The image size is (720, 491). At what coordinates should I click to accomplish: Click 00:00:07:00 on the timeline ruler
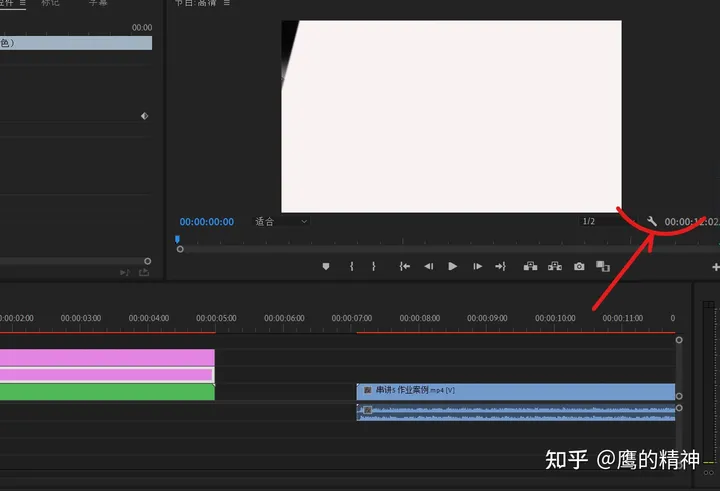point(352,318)
